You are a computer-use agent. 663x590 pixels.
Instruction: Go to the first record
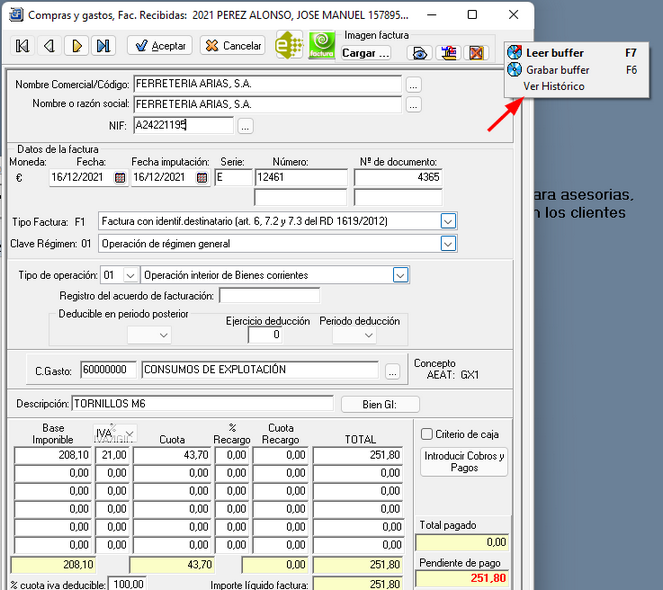click(x=22, y=46)
